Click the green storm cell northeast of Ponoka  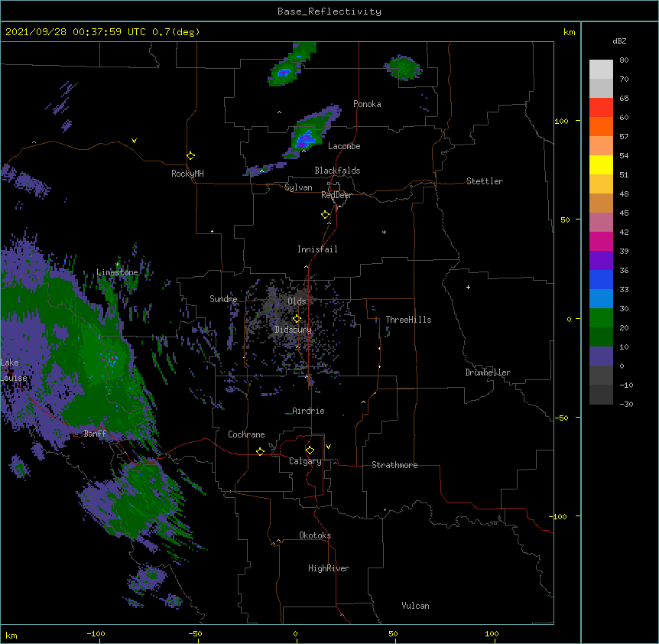click(x=403, y=67)
